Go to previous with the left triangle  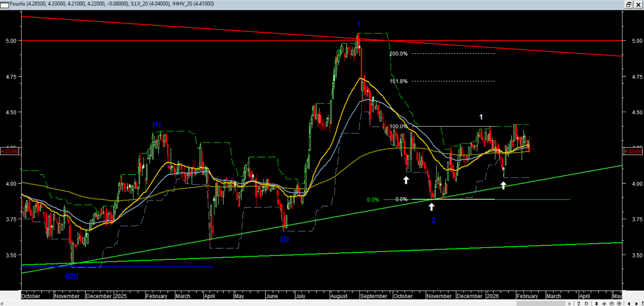[x=629, y=304]
